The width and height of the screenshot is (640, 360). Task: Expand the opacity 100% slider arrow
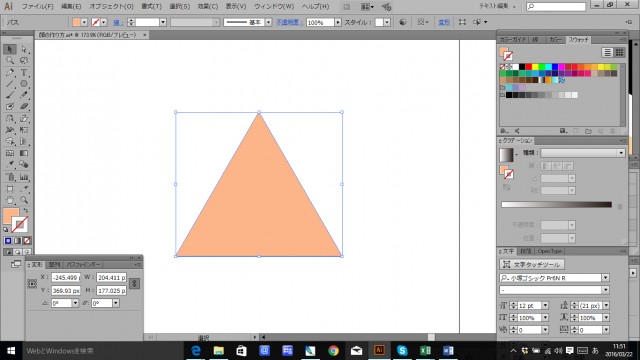[338, 22]
